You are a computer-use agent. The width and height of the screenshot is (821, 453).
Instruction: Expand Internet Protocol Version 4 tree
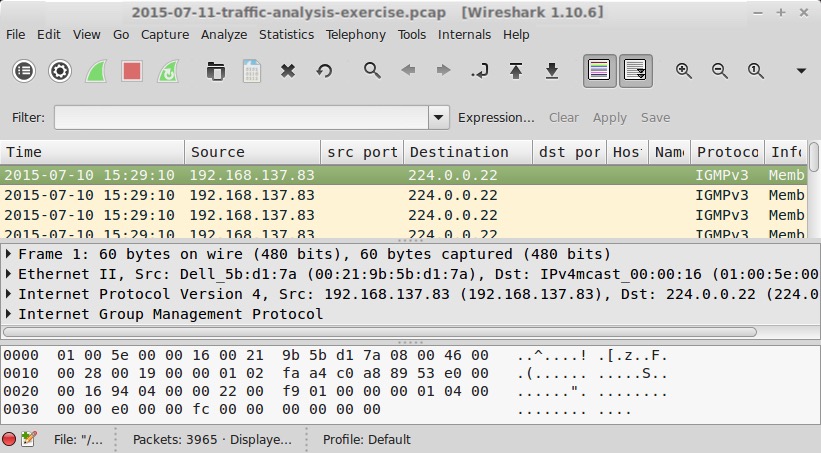(8, 294)
